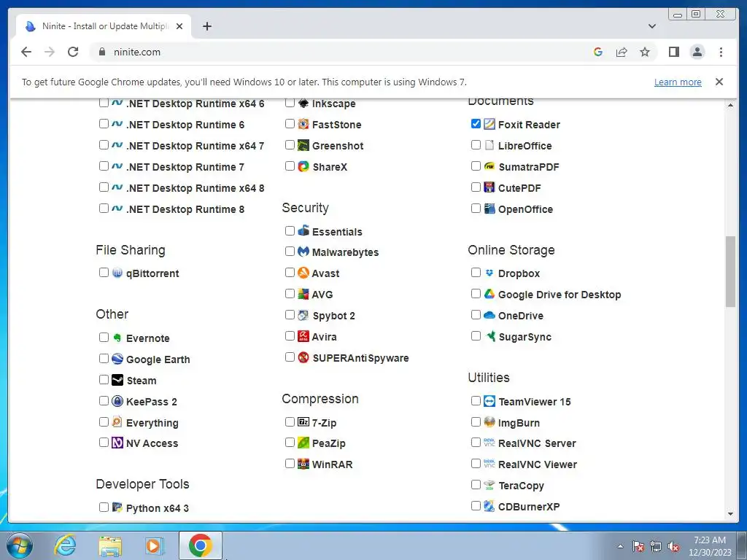Viewport: 747px width, 560px height.
Task: Click the Learn more link
Action: [x=678, y=82]
